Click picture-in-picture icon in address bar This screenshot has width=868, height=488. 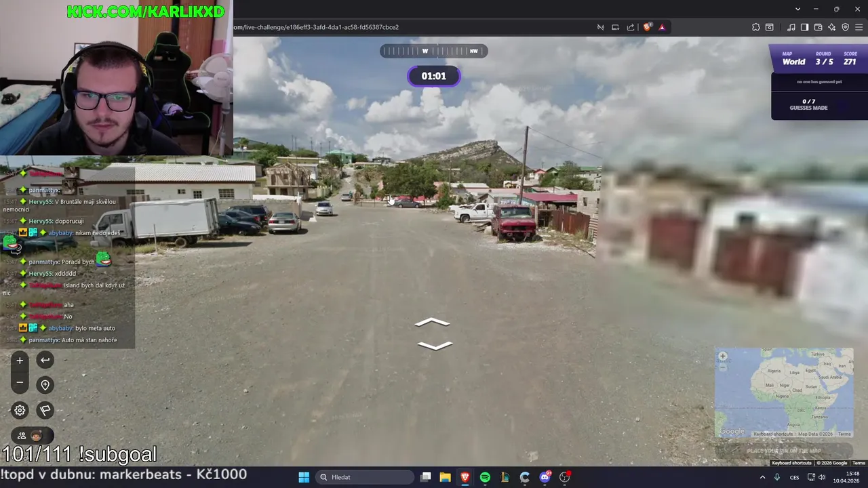pyautogui.click(x=616, y=27)
